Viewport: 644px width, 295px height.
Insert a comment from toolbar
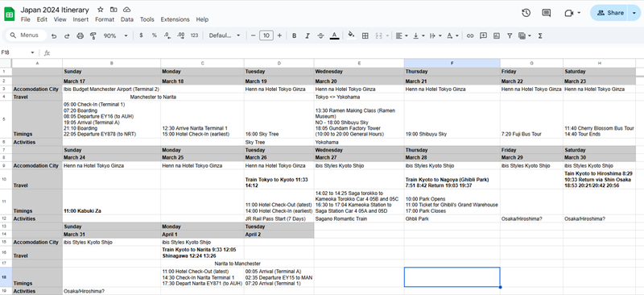[484, 35]
